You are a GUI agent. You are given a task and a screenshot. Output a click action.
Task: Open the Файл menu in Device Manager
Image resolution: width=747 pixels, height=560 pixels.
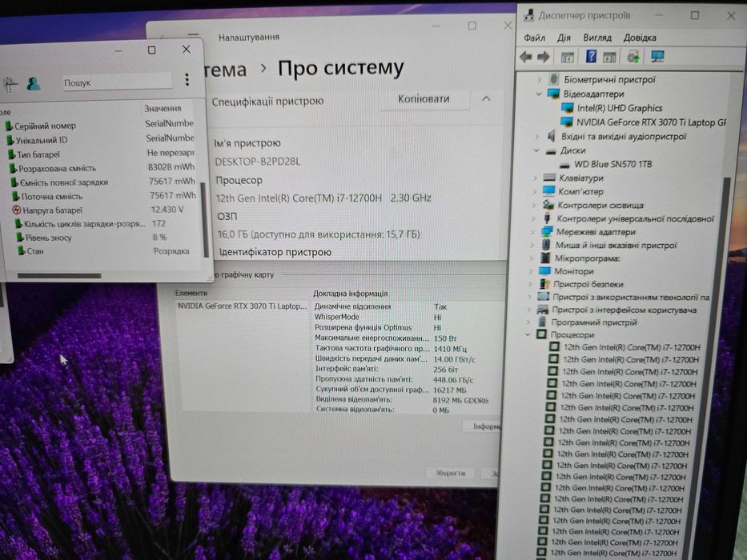535,38
